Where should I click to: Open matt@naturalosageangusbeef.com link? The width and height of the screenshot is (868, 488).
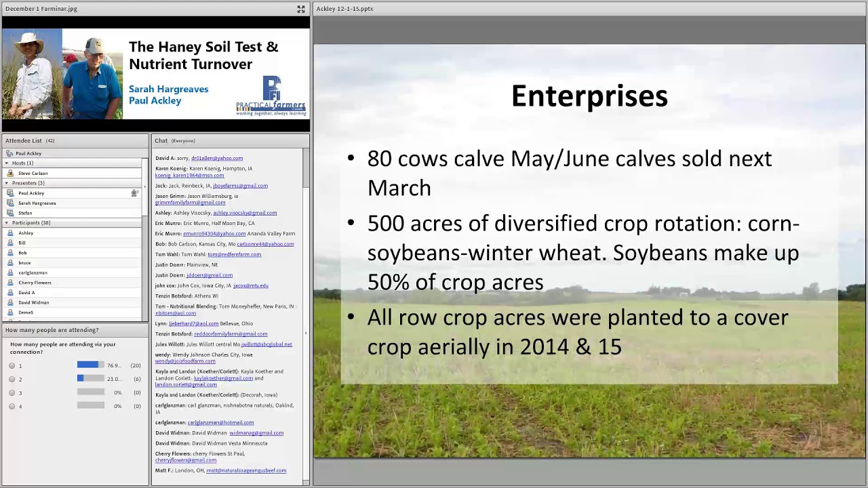246,470
